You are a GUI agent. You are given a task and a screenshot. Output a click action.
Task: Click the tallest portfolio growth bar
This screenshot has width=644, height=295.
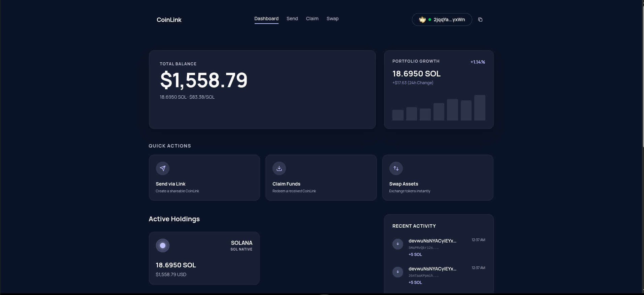480,108
